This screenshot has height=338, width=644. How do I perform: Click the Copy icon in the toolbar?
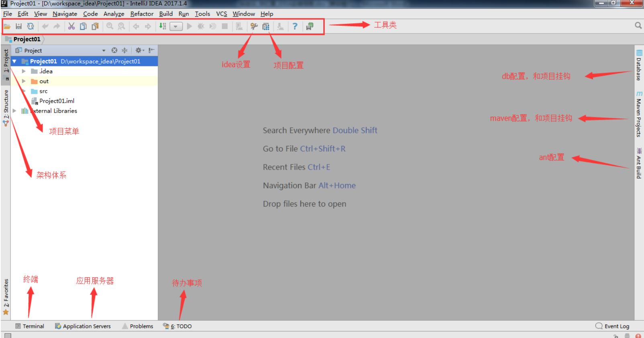point(83,27)
